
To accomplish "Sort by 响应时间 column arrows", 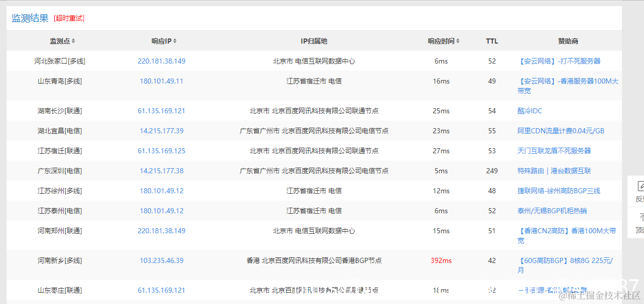I will (x=458, y=41).
